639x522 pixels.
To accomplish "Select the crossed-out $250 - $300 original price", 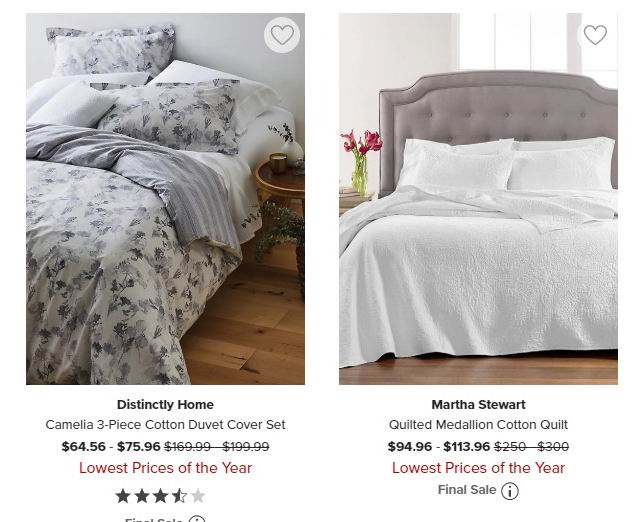I will pos(531,447).
